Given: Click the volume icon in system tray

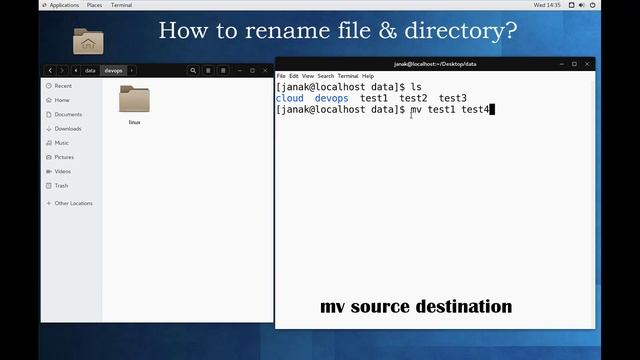Looking at the screenshot, I should (582, 5).
